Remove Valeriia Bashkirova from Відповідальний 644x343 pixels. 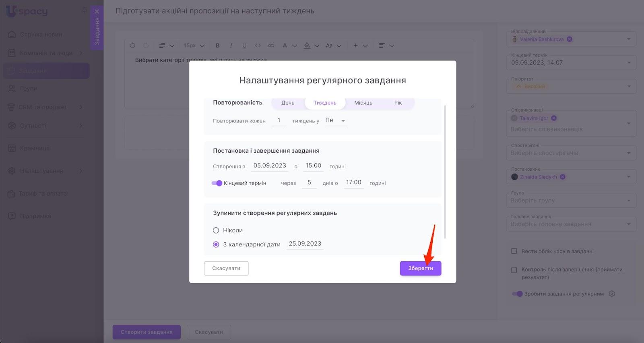point(570,39)
